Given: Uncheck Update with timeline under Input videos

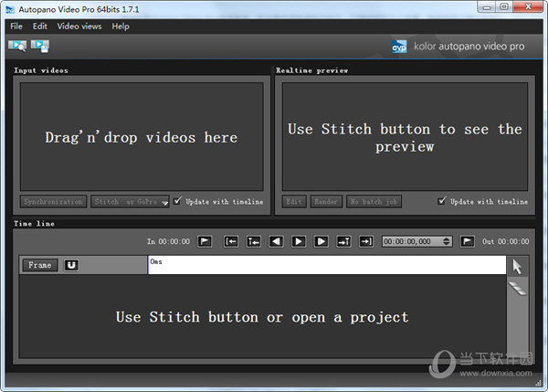Looking at the screenshot, I should pos(177,201).
